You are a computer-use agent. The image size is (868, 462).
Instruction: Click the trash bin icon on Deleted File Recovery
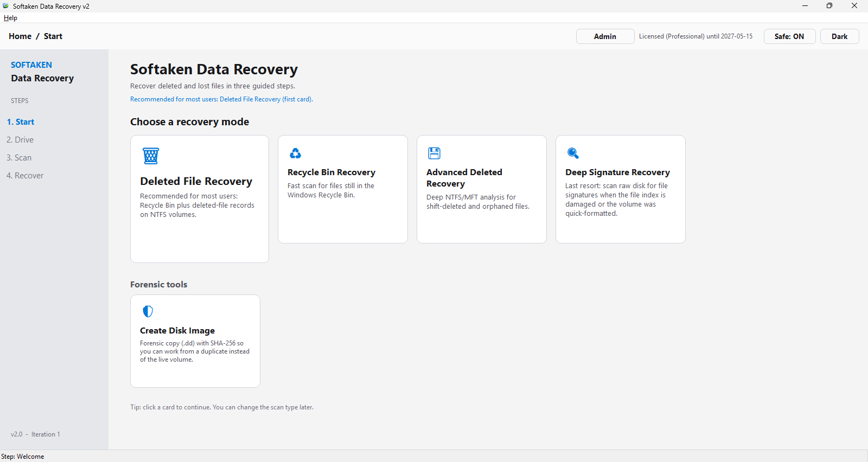[x=151, y=156]
